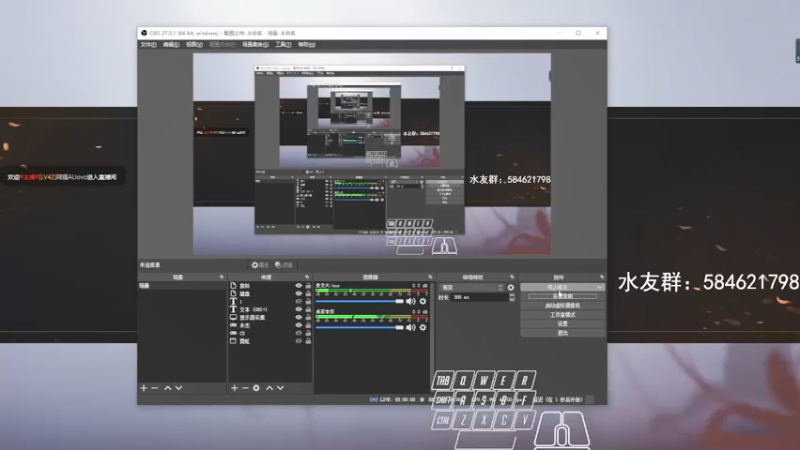Open the 帮助(H) menu
This screenshot has width=800, height=450.
(x=306, y=45)
